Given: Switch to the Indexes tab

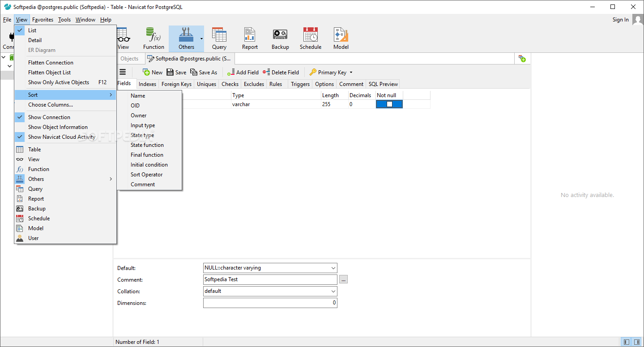Looking at the screenshot, I should [x=147, y=84].
